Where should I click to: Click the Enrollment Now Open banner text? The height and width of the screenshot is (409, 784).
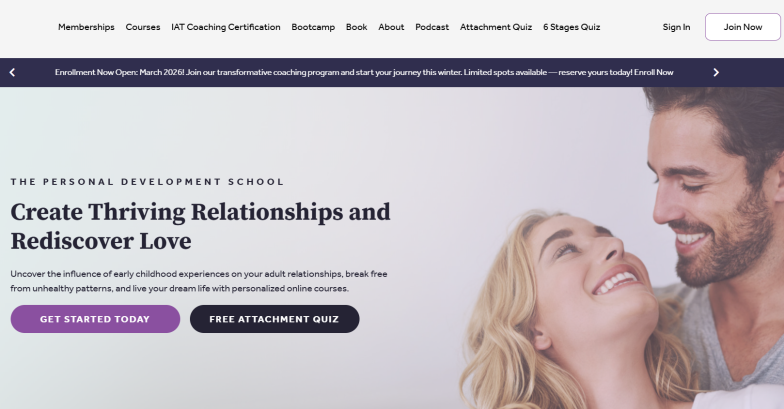tap(344, 72)
